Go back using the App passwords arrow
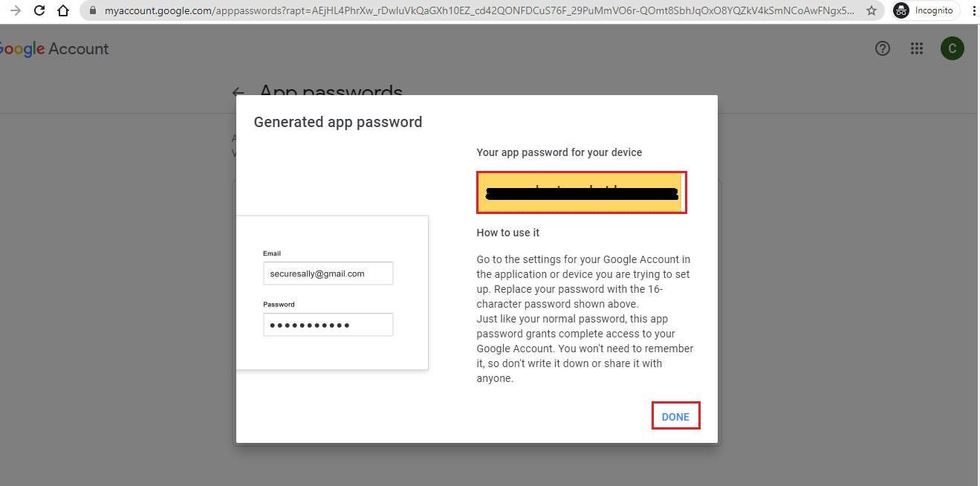The height and width of the screenshot is (486, 980). click(238, 93)
